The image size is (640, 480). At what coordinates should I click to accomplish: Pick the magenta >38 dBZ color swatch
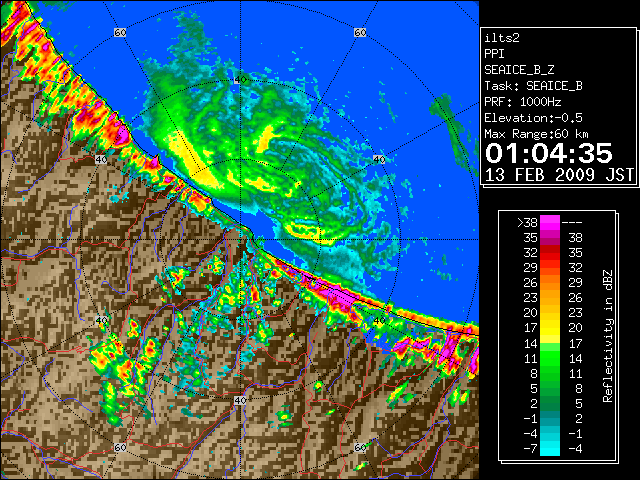point(550,223)
